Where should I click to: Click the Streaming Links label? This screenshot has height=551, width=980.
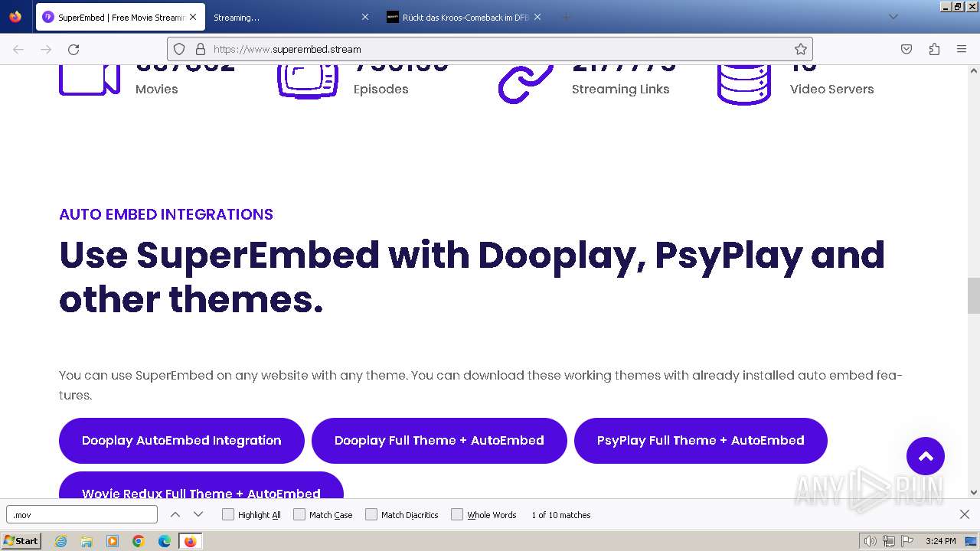pos(620,89)
